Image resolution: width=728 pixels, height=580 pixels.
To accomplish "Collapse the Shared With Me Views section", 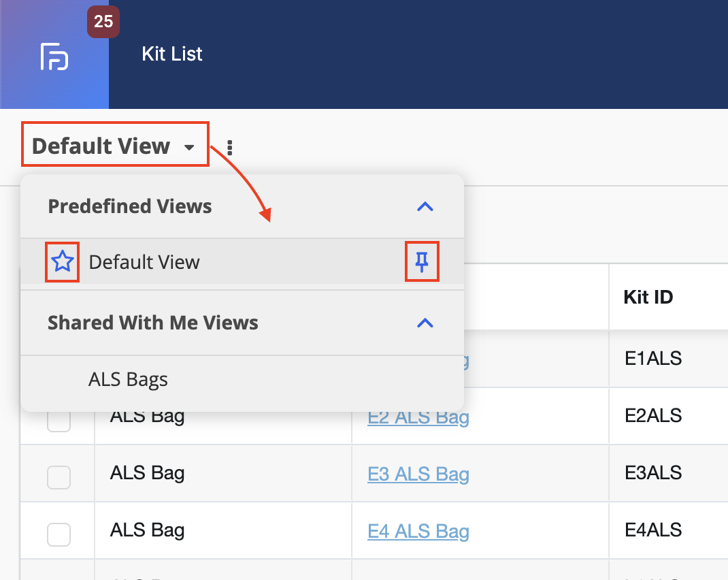I will coord(425,323).
